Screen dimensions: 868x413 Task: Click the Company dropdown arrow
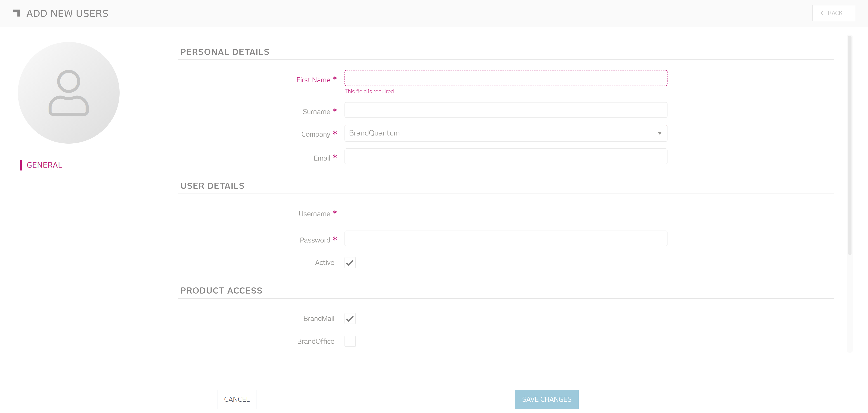point(659,133)
